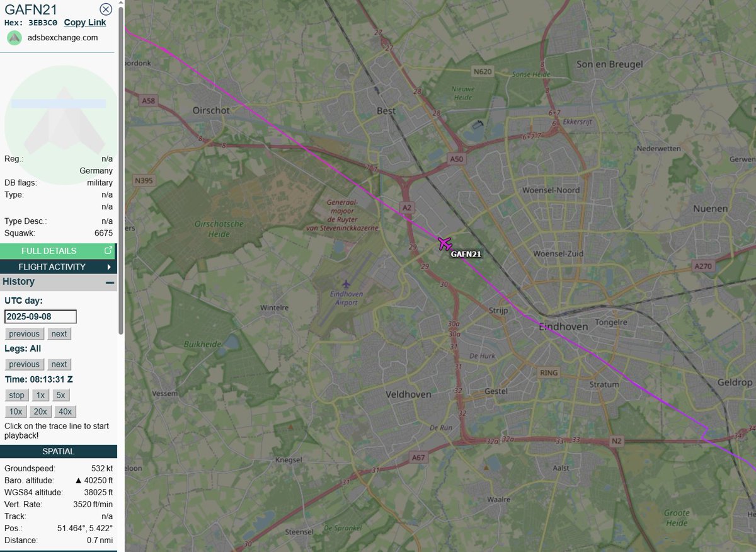Click the Son en Breugel label on map
The image size is (756, 552).
(x=610, y=64)
